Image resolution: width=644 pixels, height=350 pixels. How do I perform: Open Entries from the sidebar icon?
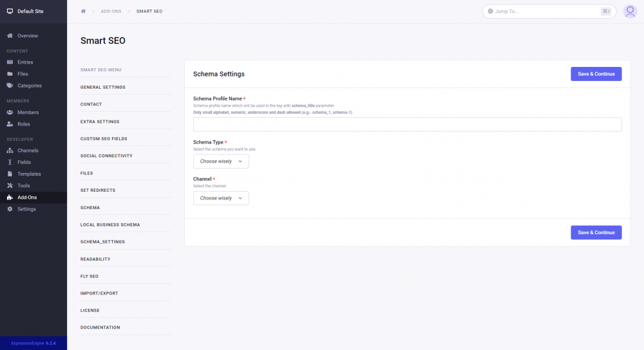[x=10, y=62]
